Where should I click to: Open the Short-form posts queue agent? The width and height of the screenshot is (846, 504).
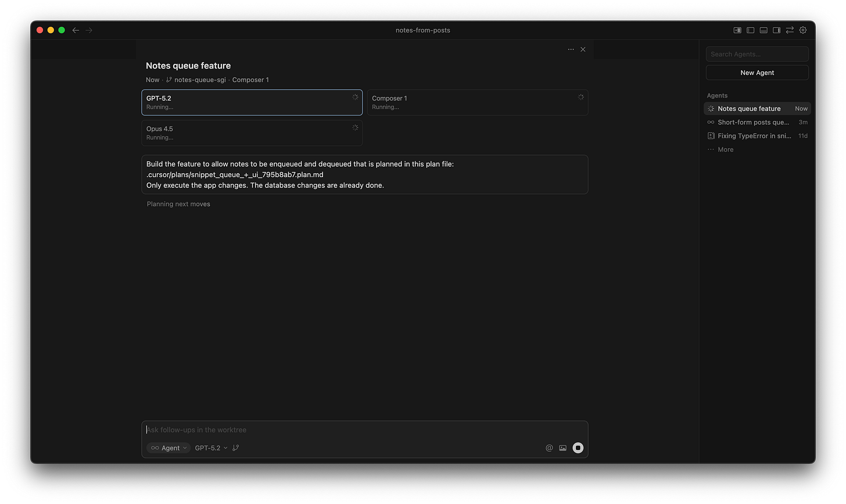click(x=757, y=122)
